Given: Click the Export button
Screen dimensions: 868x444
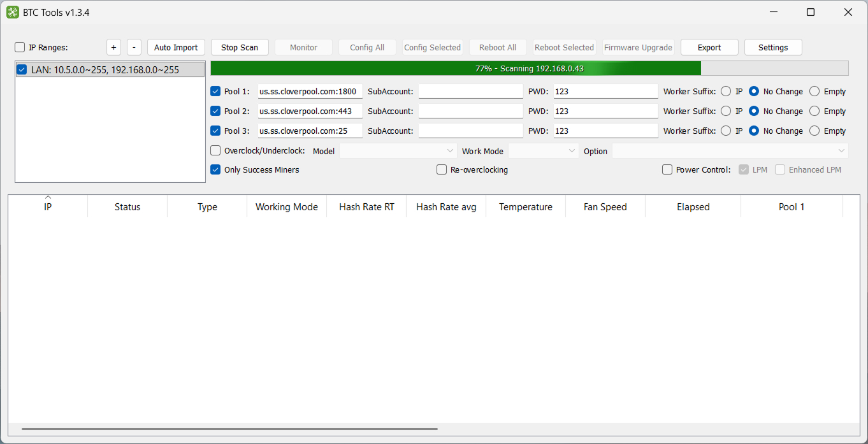Looking at the screenshot, I should (x=709, y=47).
